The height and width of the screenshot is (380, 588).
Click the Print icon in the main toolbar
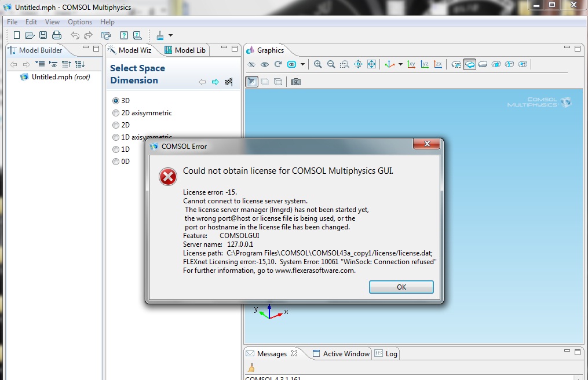click(x=57, y=35)
